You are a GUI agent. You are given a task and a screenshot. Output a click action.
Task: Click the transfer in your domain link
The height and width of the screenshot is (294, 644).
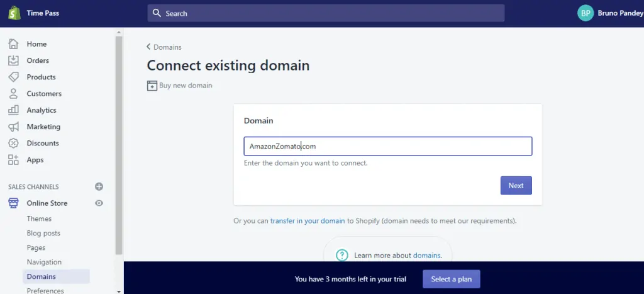[x=308, y=221]
